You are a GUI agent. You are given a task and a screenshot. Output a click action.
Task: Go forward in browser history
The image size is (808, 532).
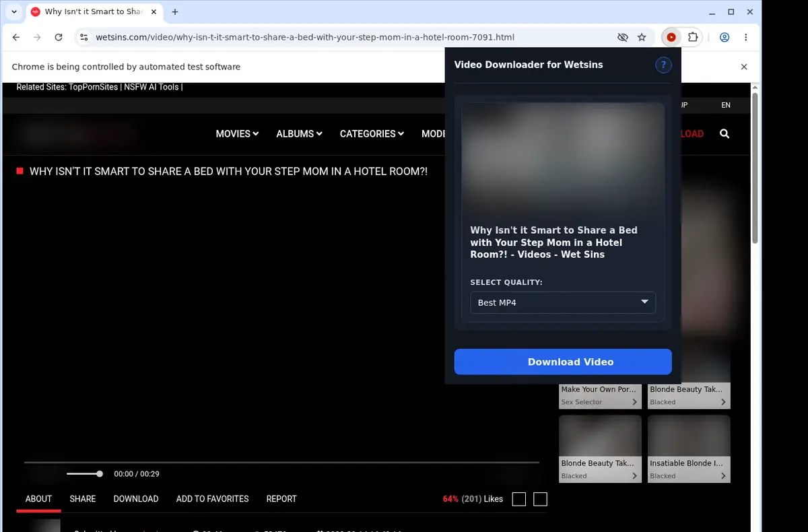[x=37, y=38]
